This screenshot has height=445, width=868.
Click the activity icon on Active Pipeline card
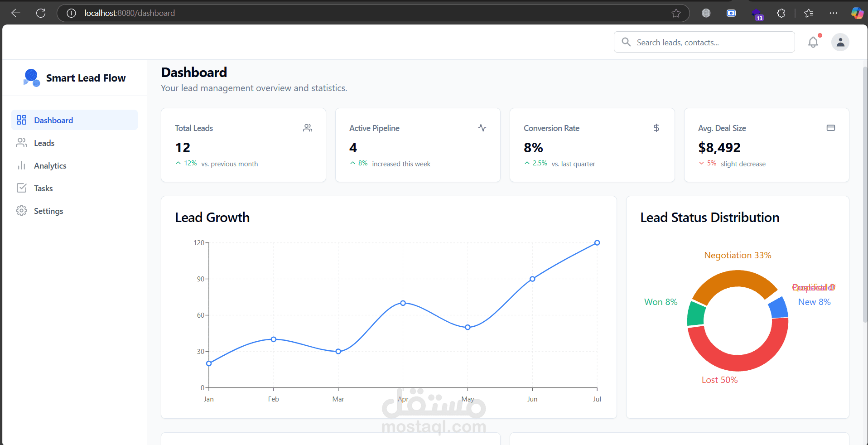coord(482,128)
